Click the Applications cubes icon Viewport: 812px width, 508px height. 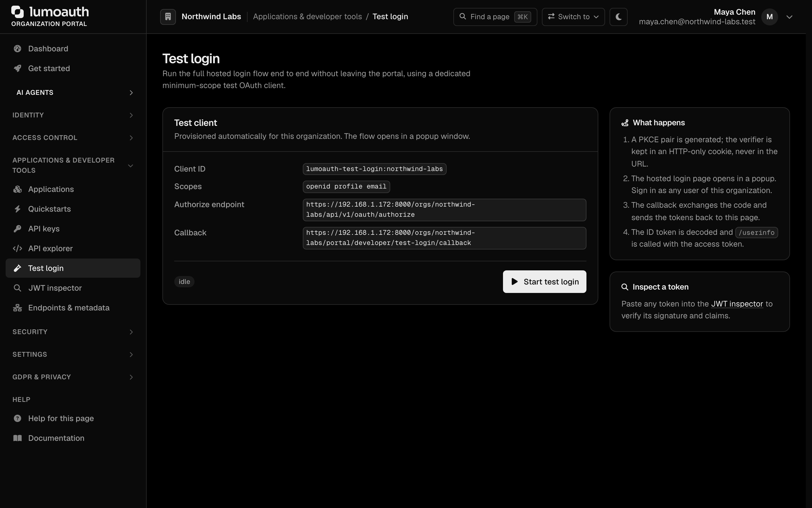click(17, 189)
